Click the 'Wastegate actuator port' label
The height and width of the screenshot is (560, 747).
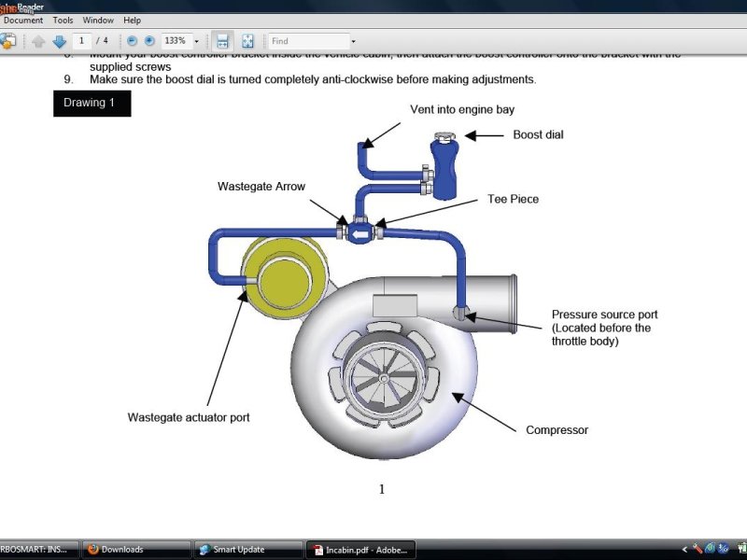189,417
